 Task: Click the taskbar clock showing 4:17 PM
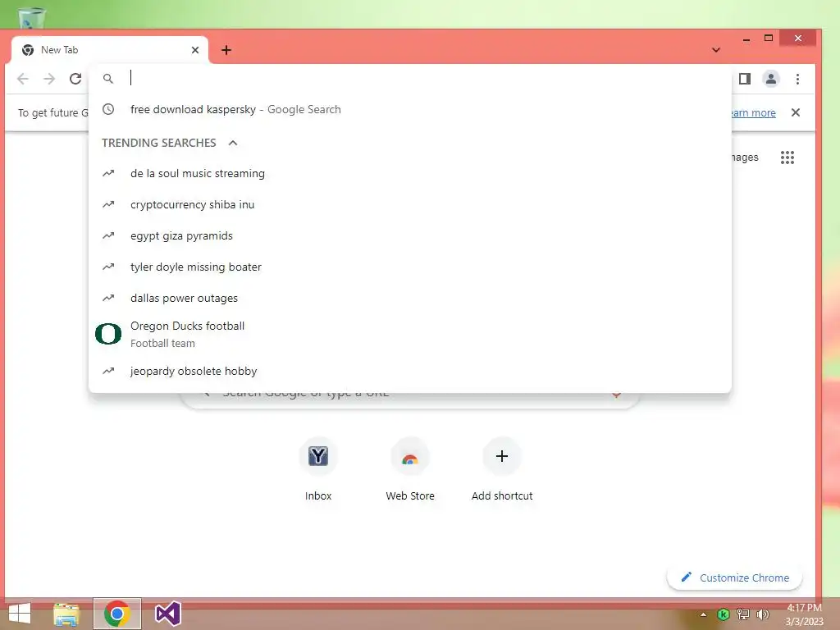(x=804, y=614)
